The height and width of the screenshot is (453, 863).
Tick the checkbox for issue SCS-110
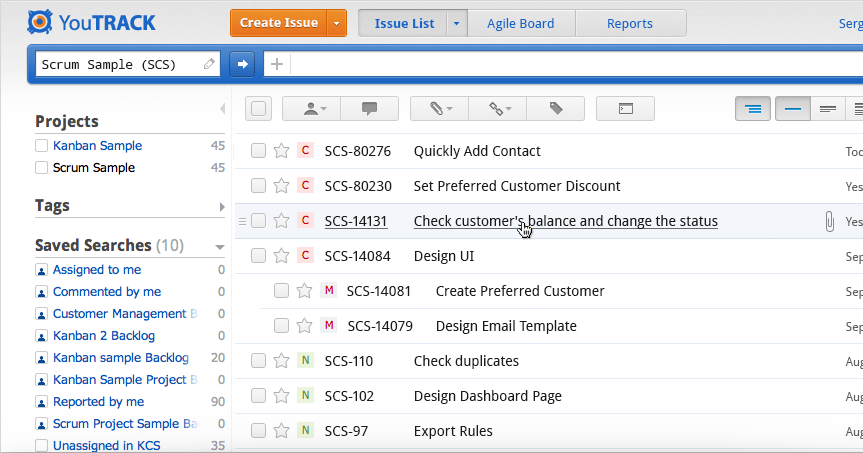pos(258,361)
